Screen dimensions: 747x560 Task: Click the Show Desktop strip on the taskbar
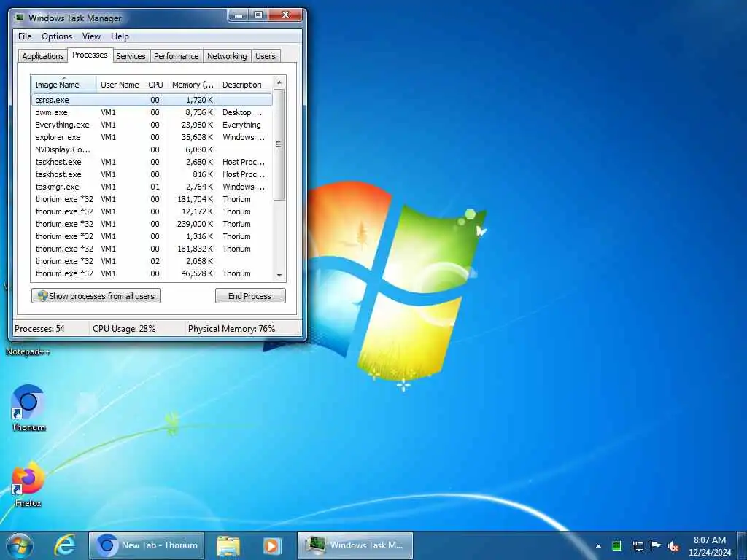(742, 545)
